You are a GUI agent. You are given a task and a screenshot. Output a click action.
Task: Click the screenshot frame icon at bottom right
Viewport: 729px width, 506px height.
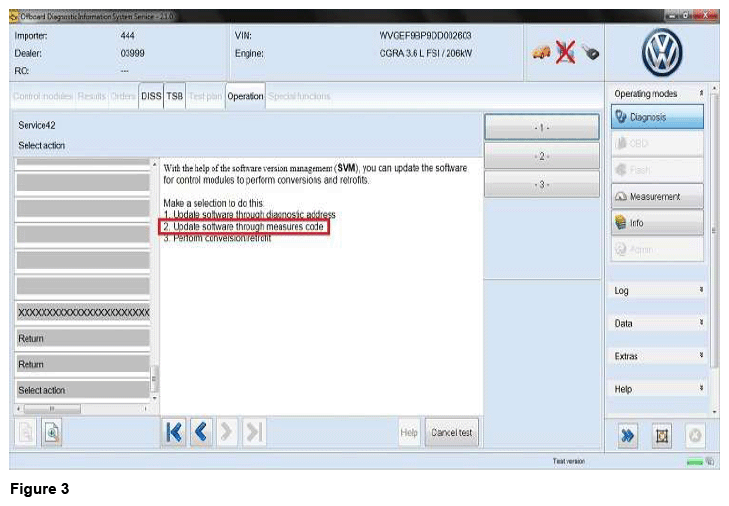(662, 435)
